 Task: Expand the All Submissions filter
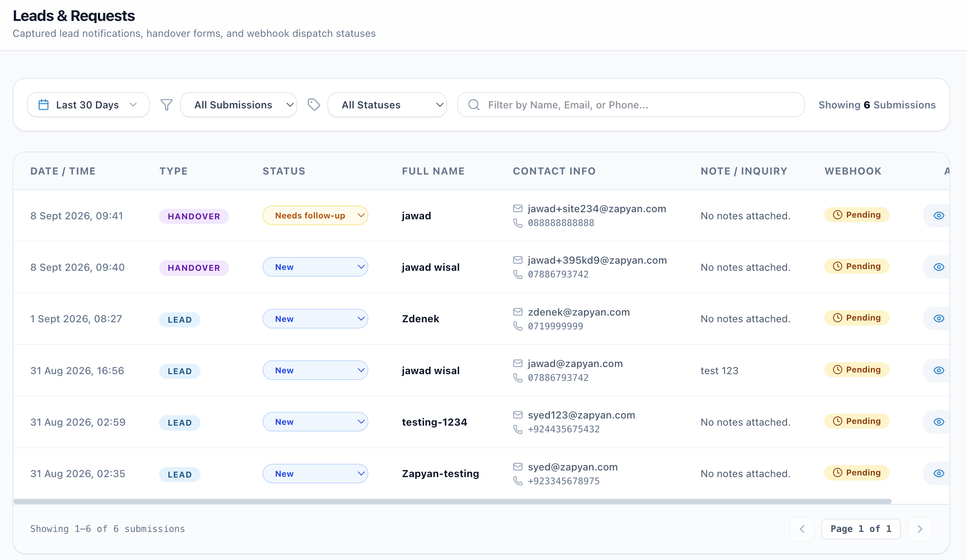click(x=239, y=105)
